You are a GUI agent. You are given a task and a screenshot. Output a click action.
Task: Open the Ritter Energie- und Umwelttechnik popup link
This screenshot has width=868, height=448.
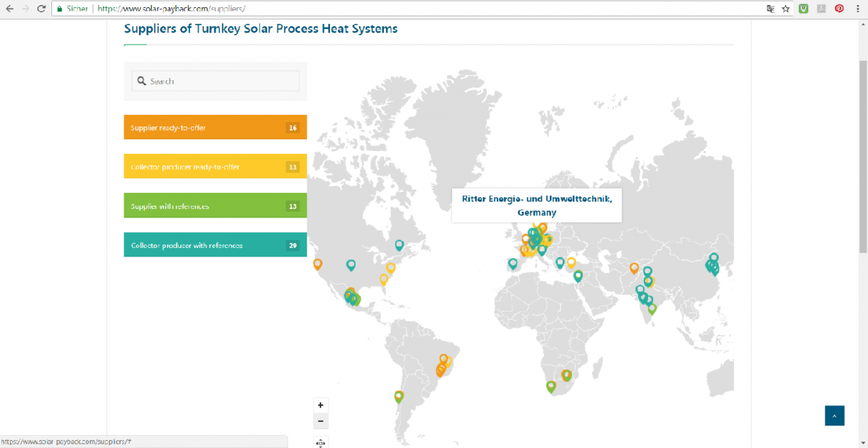click(x=536, y=205)
